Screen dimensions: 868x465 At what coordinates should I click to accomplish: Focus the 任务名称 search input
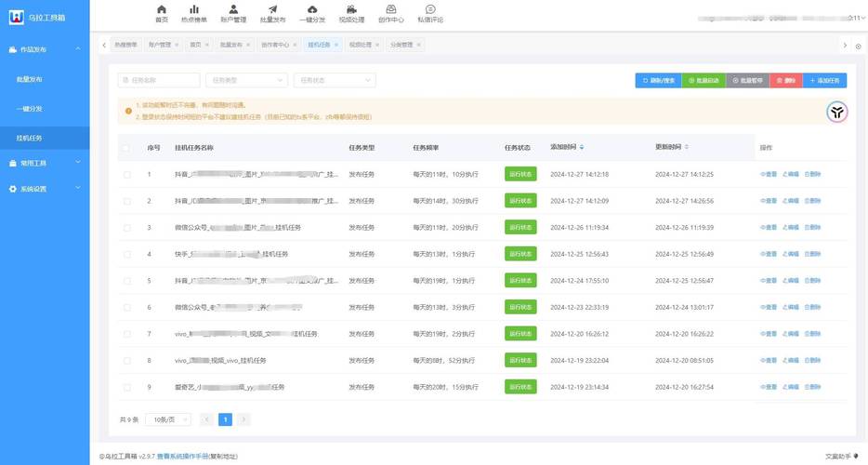point(159,80)
